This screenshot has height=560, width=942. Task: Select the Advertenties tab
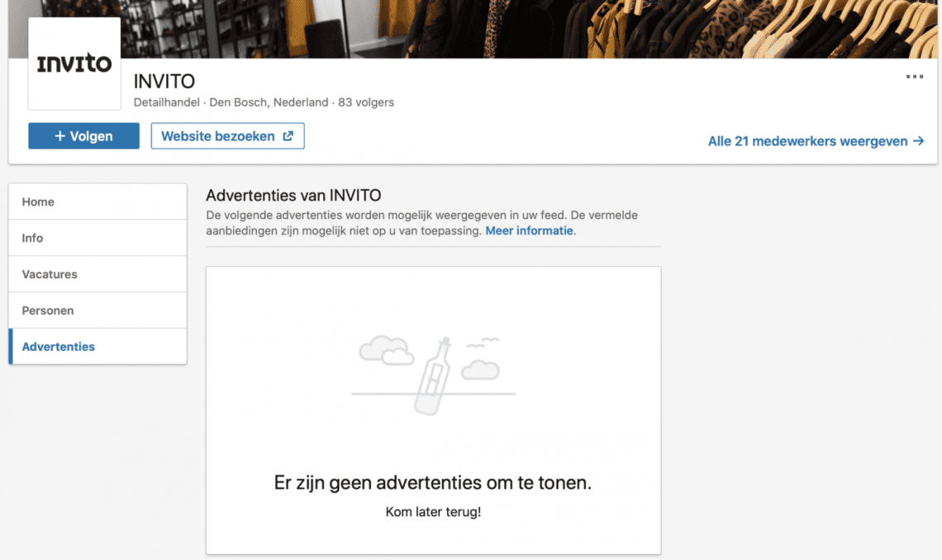click(98, 346)
